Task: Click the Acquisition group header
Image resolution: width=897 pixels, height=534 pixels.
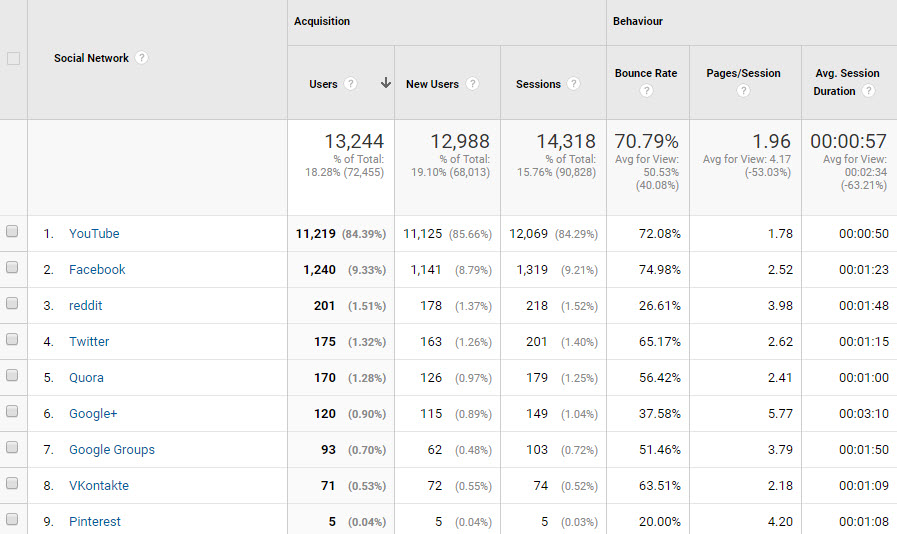Action: [322, 21]
